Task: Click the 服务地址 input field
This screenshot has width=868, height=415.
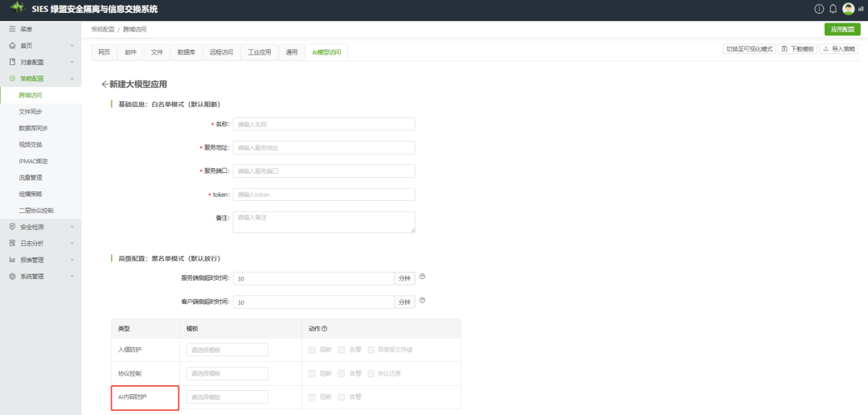Action: 324,147
